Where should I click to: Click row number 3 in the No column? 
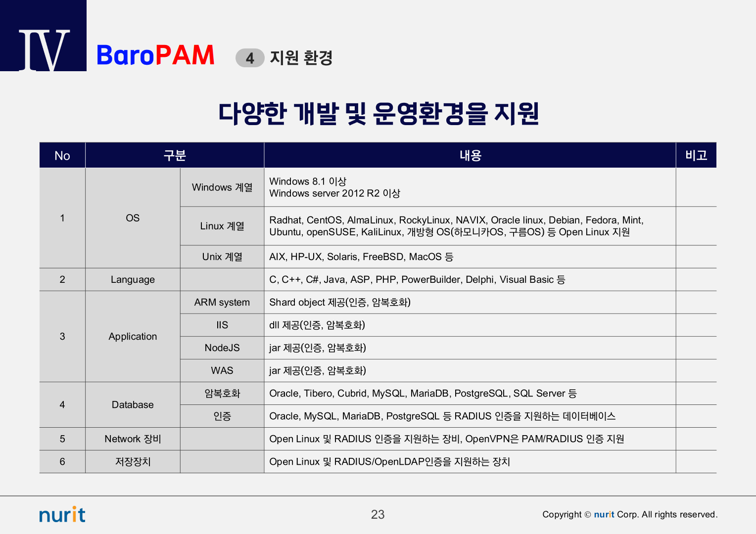tap(62, 336)
